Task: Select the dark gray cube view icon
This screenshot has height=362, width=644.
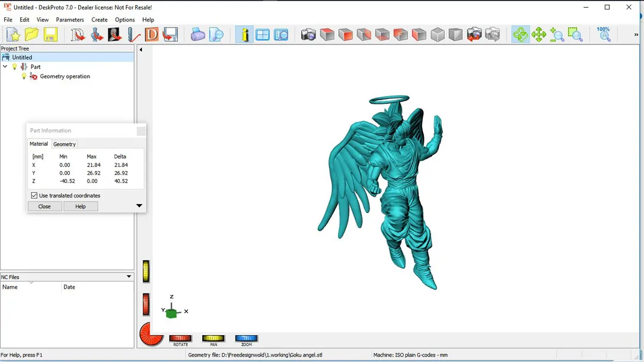Action: click(x=456, y=35)
